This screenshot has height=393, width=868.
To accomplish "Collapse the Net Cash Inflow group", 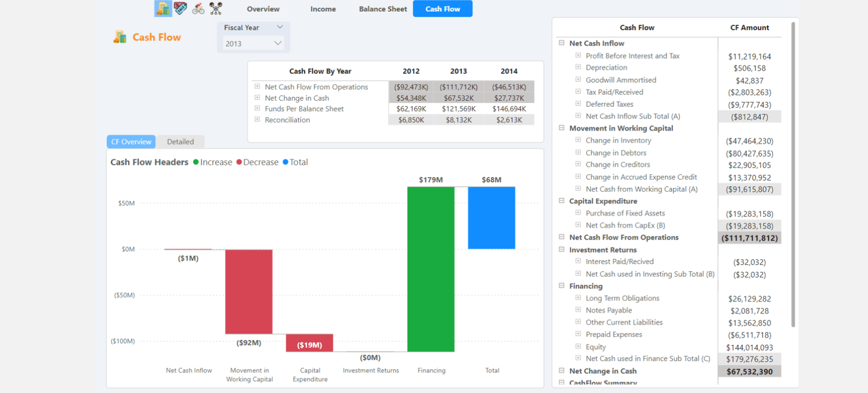I will click(x=562, y=43).
